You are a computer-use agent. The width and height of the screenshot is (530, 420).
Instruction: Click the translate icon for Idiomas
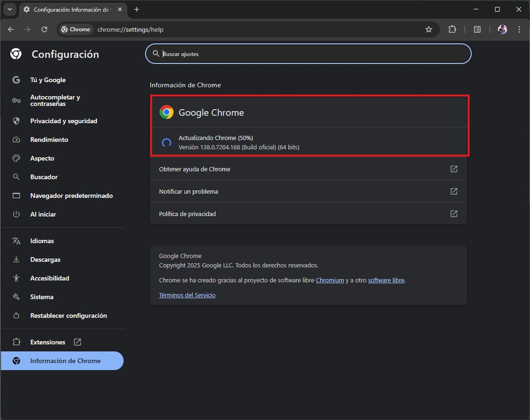pos(16,241)
